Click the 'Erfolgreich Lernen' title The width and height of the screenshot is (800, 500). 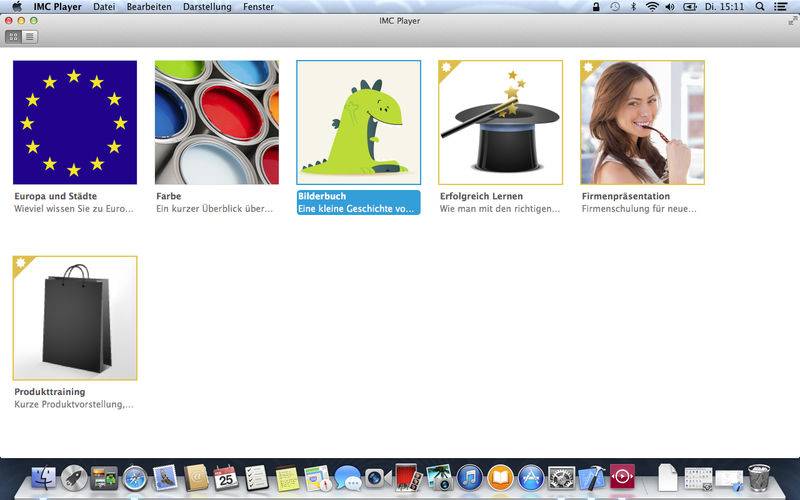tap(481, 196)
